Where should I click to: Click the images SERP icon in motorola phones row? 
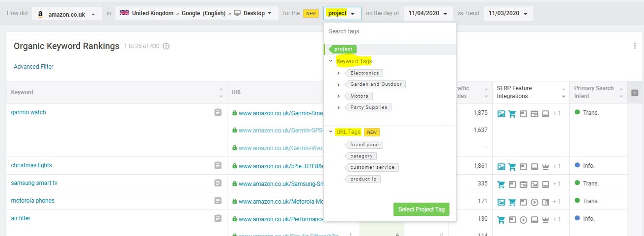pos(501,202)
